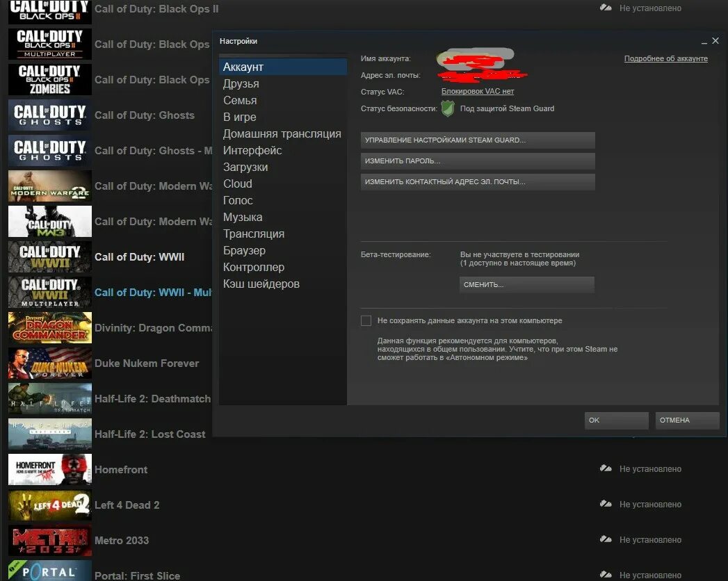The height and width of the screenshot is (581, 728).
Task: Confirm settings with OK button
Action: [617, 420]
